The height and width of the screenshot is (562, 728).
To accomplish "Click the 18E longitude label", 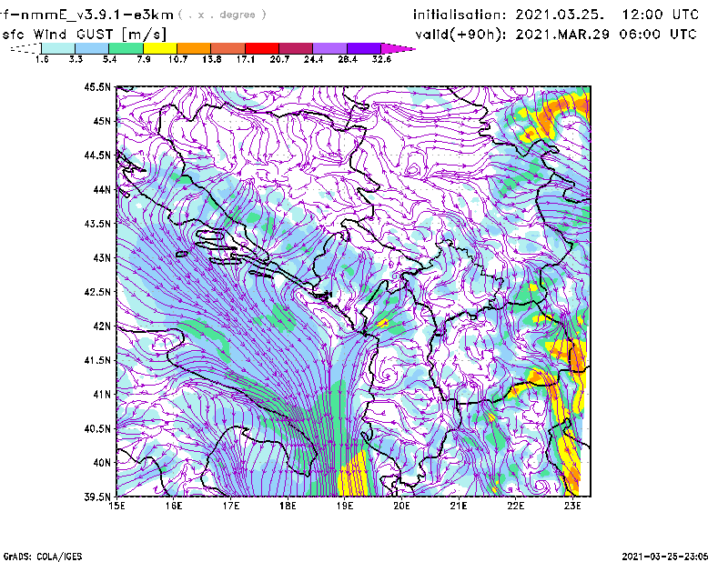I will coord(288,506).
